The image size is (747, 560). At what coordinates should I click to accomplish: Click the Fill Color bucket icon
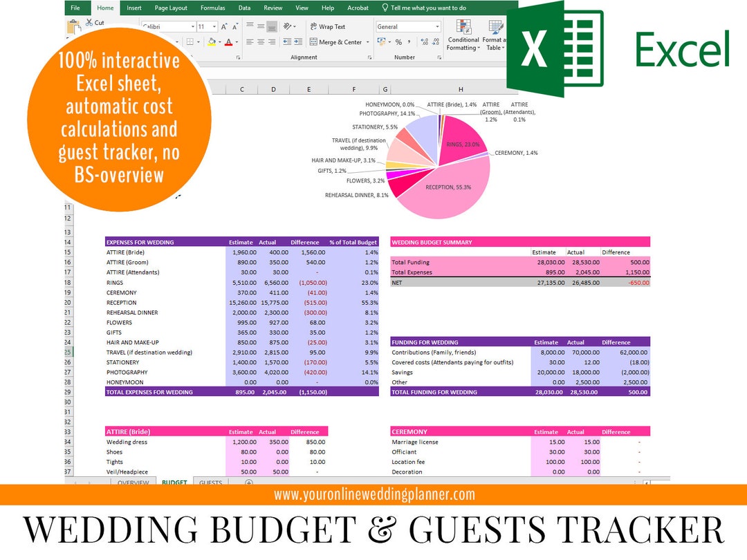(x=212, y=42)
